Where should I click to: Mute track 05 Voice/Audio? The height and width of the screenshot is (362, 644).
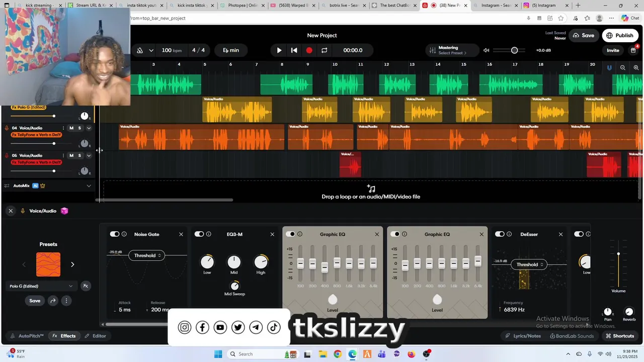(71, 156)
